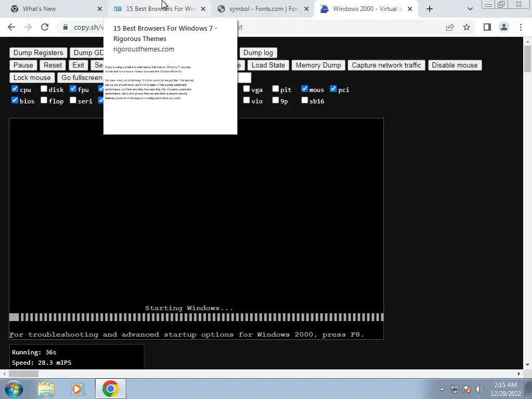
Task: Open the side panel icon in toolbar
Action: (x=487, y=27)
